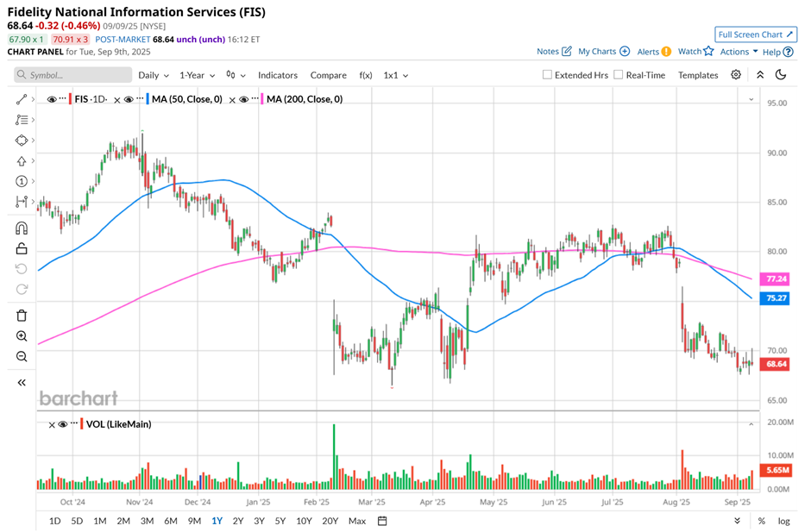This screenshot has height=532, width=811.
Task: Delete drawings with the trash icon
Action: [22, 316]
